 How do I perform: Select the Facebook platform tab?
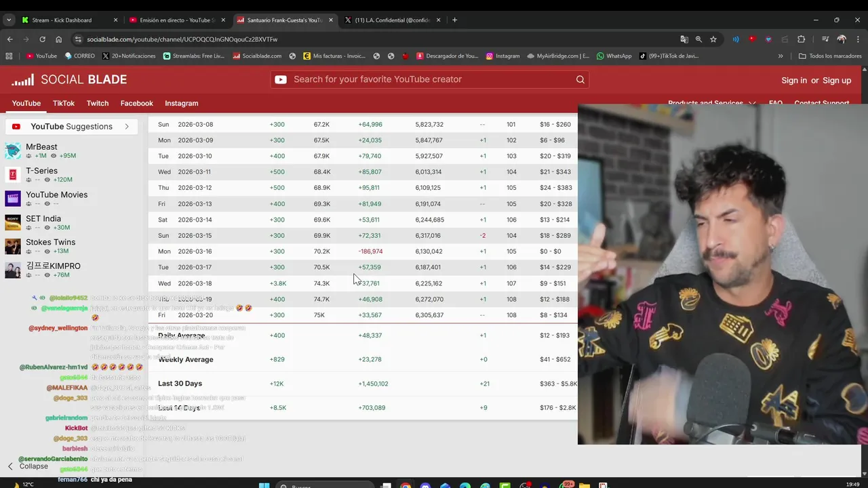pyautogui.click(x=137, y=103)
